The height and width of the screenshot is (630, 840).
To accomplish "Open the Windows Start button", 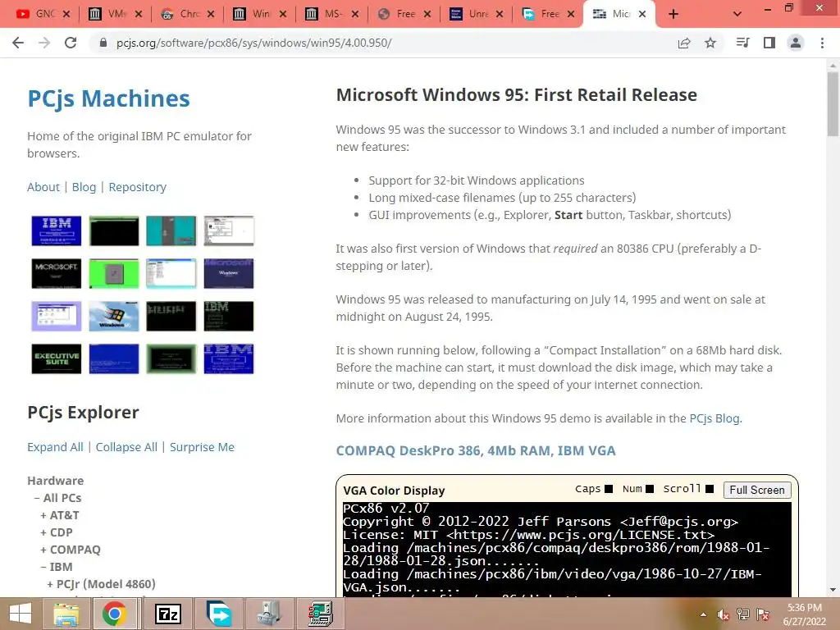I will (x=21, y=614).
